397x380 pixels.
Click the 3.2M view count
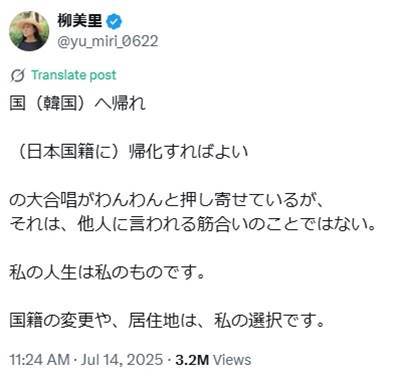pyautogui.click(x=192, y=360)
